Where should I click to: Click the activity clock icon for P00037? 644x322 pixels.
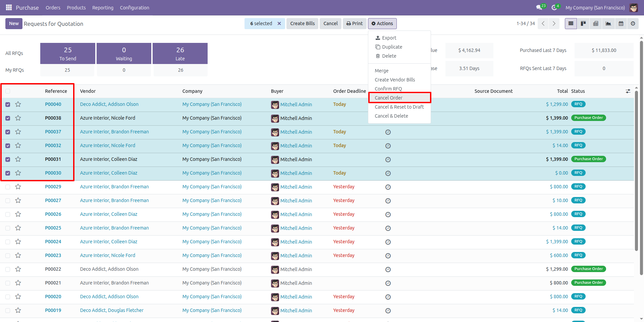pos(388,132)
